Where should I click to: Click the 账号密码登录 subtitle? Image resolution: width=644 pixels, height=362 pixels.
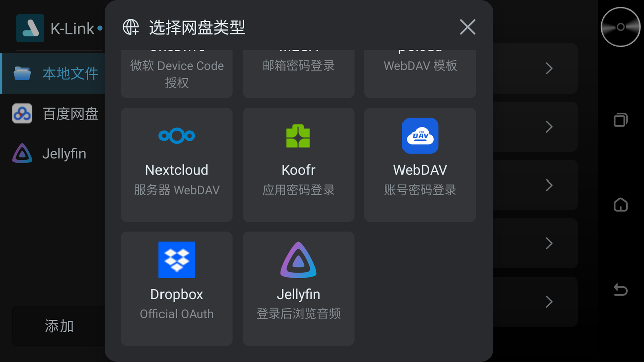420,190
